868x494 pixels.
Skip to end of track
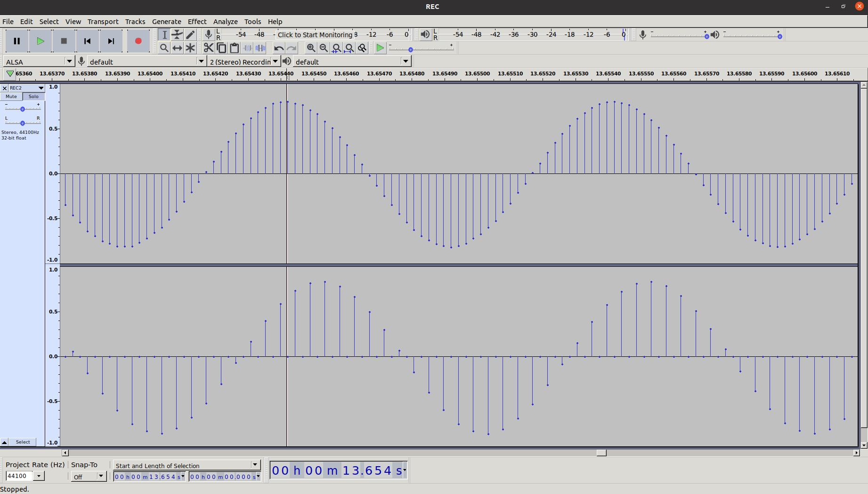point(111,41)
